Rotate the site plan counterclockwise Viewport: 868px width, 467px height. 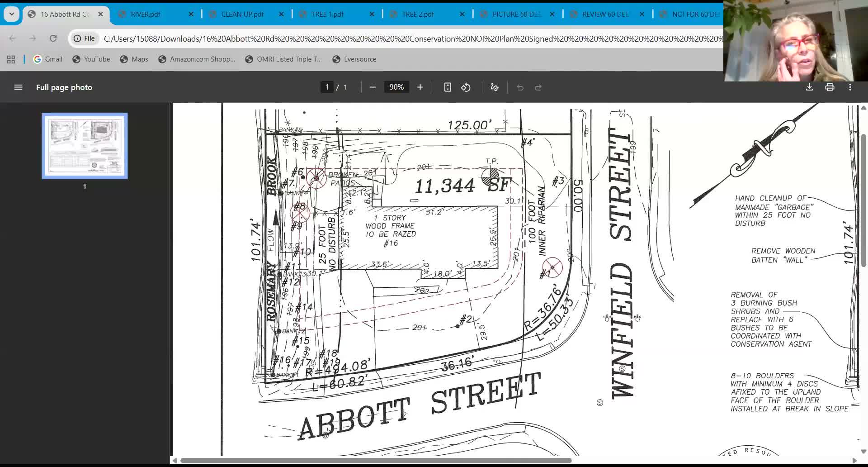pyautogui.click(x=466, y=87)
